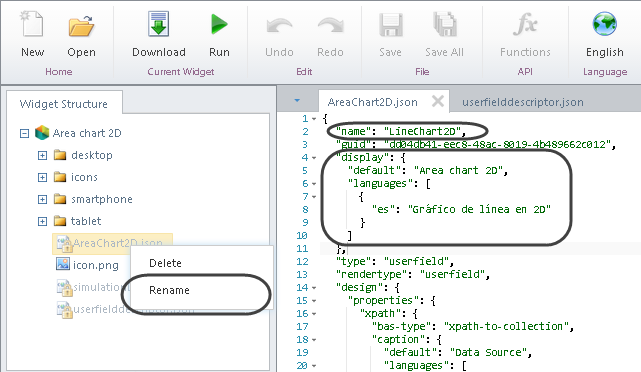Expand the icons folder node
This screenshot has width=641, height=372.
[x=42, y=177]
